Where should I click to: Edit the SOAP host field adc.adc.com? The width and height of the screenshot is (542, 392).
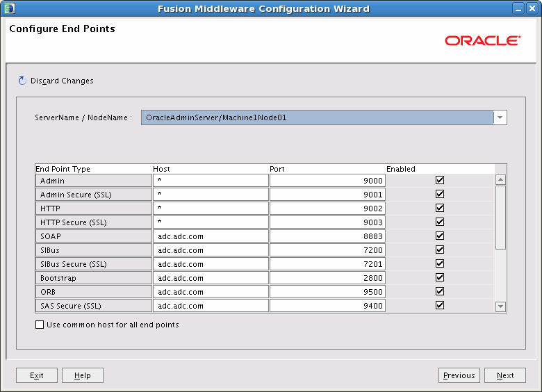pos(211,236)
